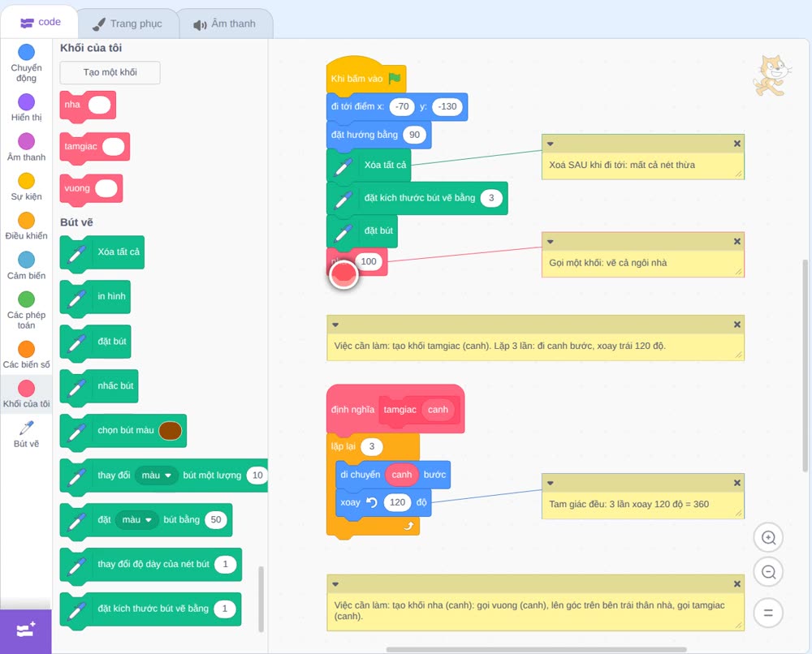Select the Điều khiển category

pos(26,226)
